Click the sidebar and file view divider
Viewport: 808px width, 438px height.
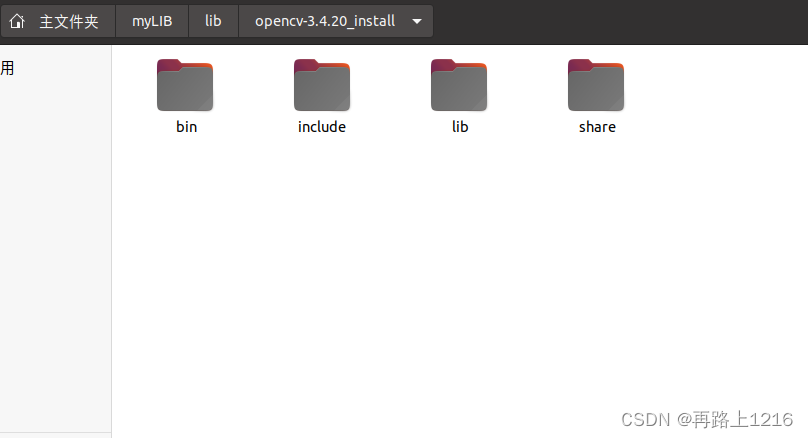111,241
